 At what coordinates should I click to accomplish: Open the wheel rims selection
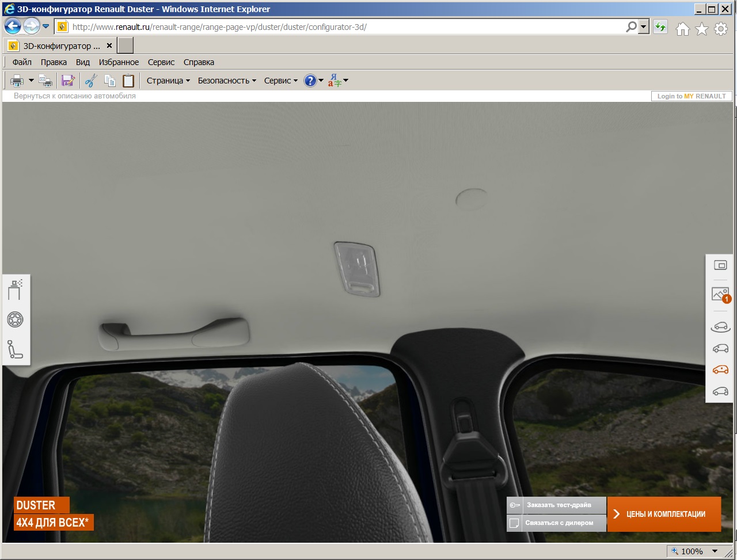click(x=15, y=319)
